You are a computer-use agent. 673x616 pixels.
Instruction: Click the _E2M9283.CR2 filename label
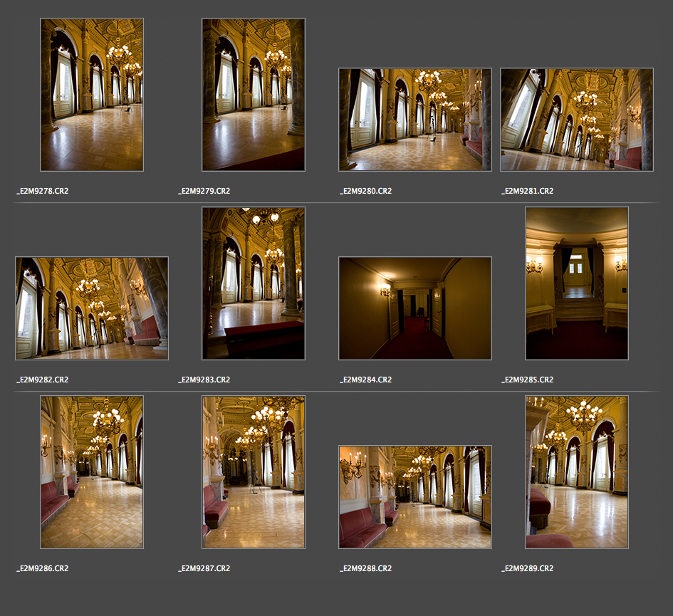(204, 380)
